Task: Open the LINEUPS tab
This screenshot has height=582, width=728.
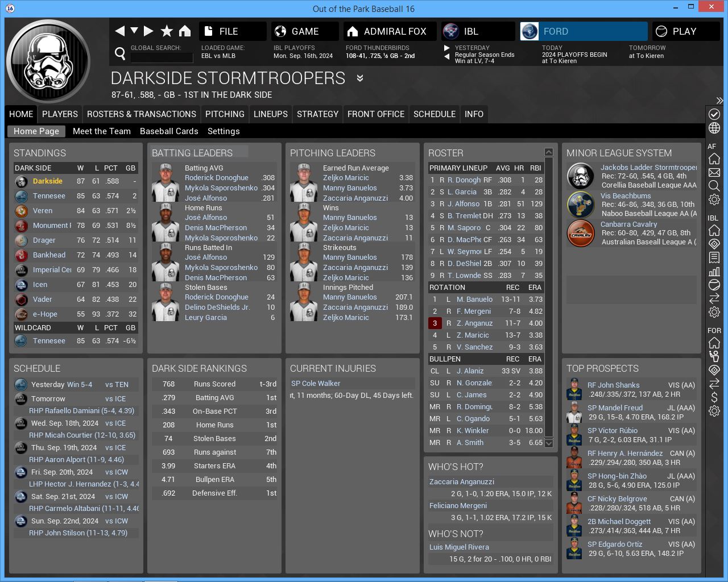Action: click(271, 114)
